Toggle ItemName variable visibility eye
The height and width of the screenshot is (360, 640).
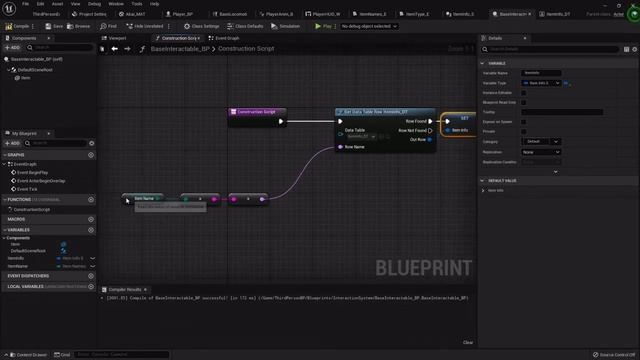coord(93,267)
